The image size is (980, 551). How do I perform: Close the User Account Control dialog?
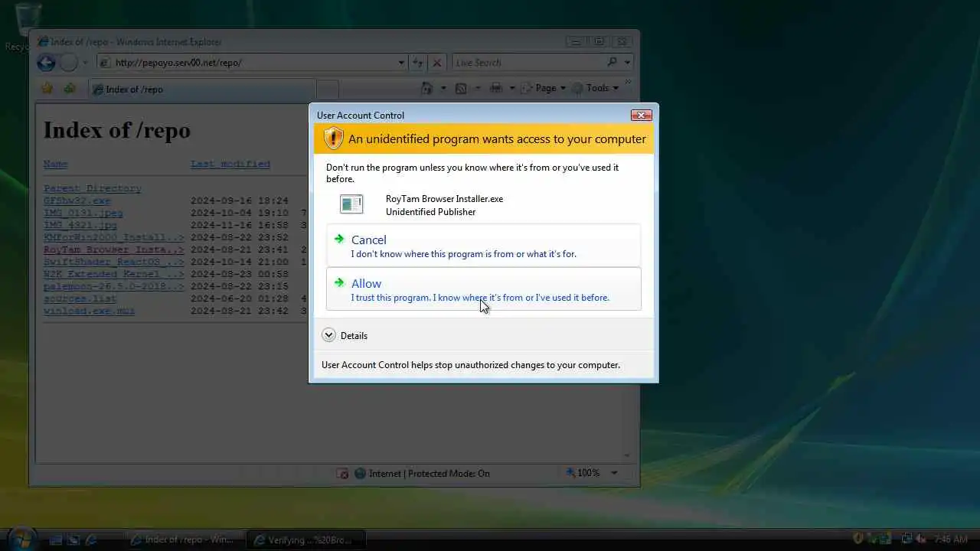point(641,115)
